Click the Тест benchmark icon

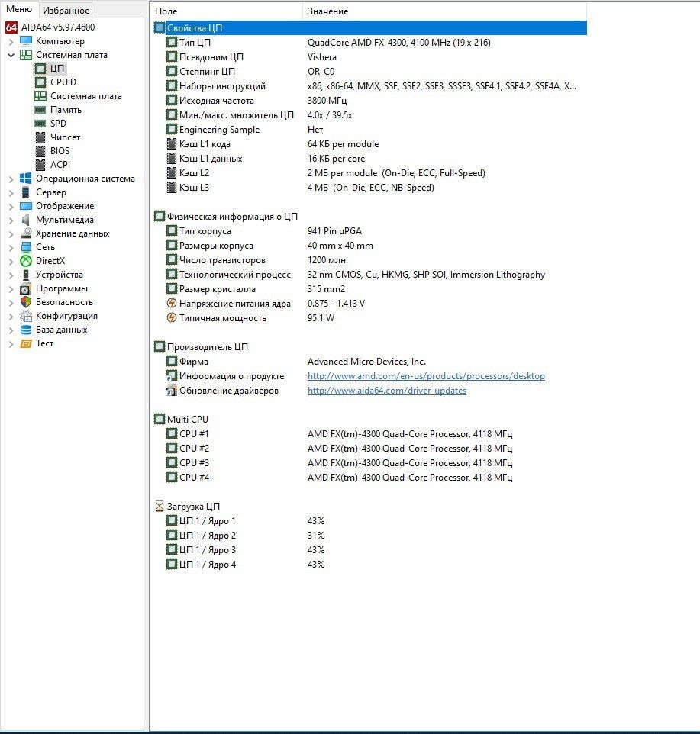pos(26,343)
